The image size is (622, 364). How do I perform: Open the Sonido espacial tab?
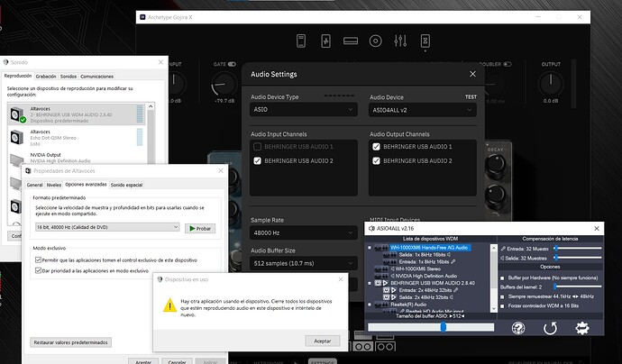click(x=126, y=185)
